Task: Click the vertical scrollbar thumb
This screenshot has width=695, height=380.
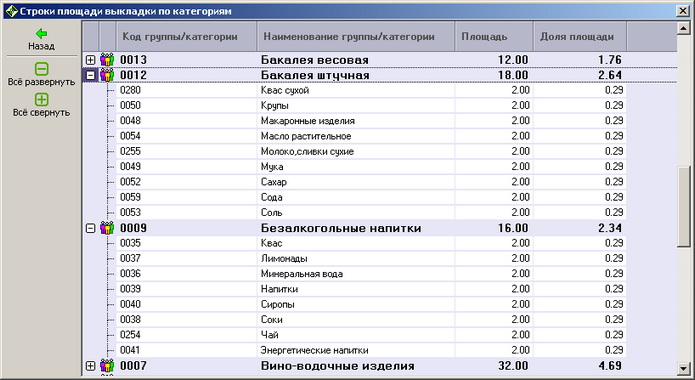Action: [684, 206]
